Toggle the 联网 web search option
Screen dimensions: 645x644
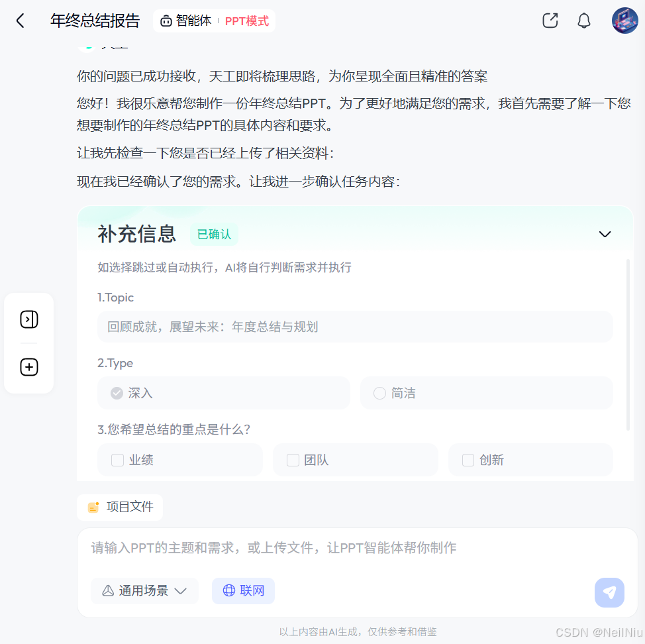(x=243, y=590)
